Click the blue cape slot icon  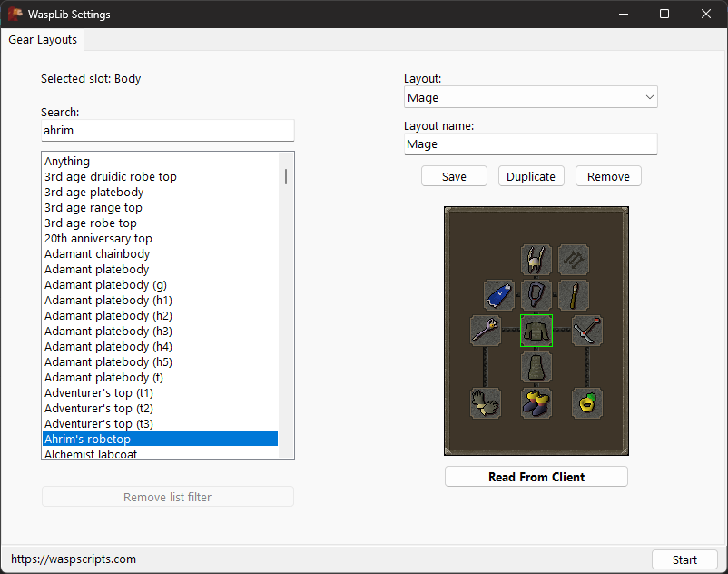pos(499,294)
